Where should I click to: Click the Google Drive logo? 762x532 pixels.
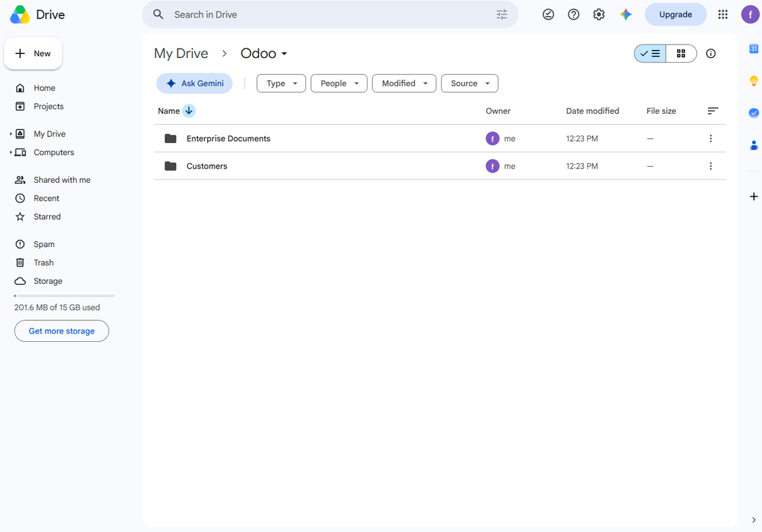[x=20, y=15]
